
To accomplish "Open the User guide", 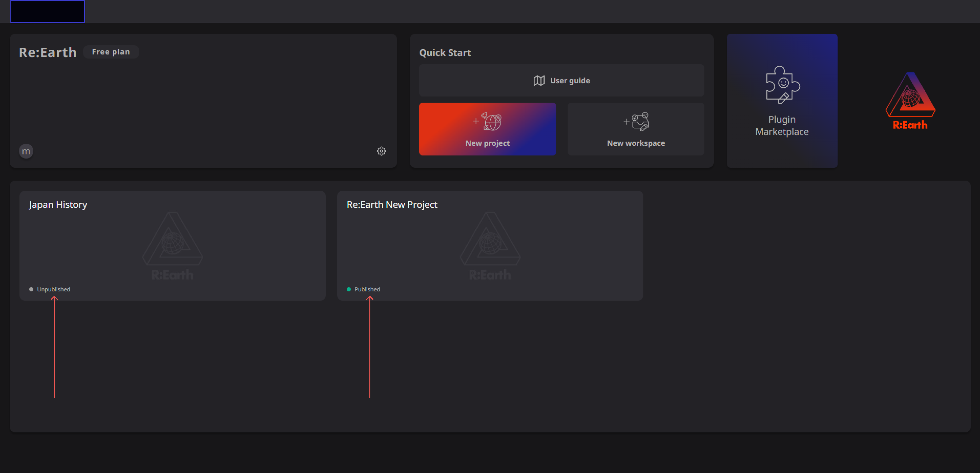I will (561, 80).
